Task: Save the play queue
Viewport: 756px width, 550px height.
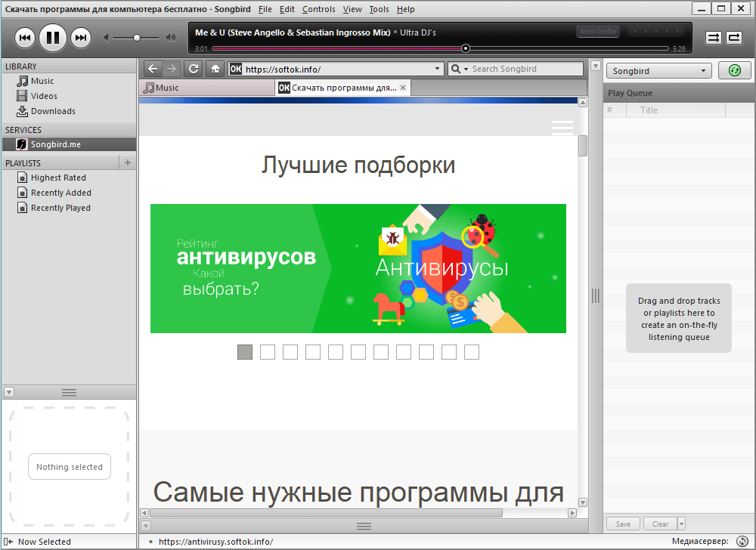Action: click(623, 524)
